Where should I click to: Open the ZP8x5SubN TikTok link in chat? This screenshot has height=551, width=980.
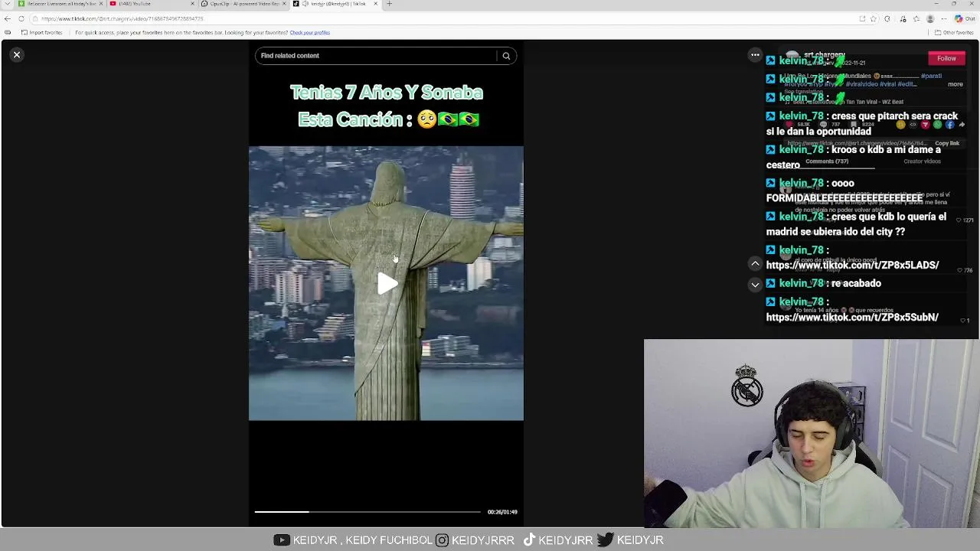tap(852, 317)
